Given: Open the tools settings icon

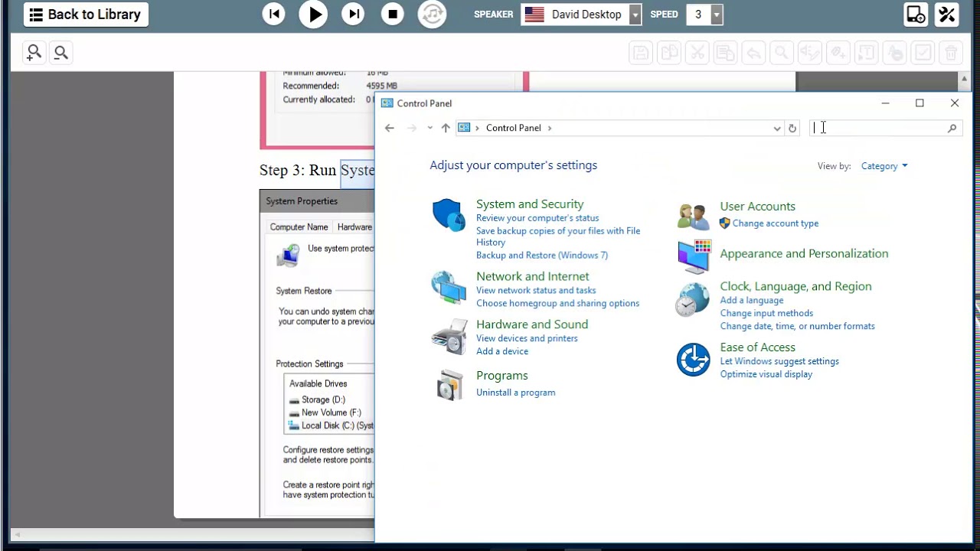Looking at the screenshot, I should tap(947, 15).
